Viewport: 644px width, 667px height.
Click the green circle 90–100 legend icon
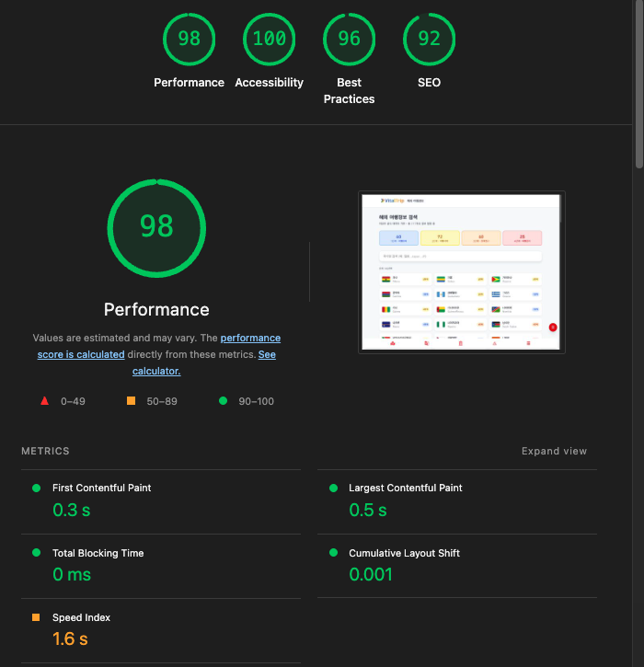[x=223, y=401]
